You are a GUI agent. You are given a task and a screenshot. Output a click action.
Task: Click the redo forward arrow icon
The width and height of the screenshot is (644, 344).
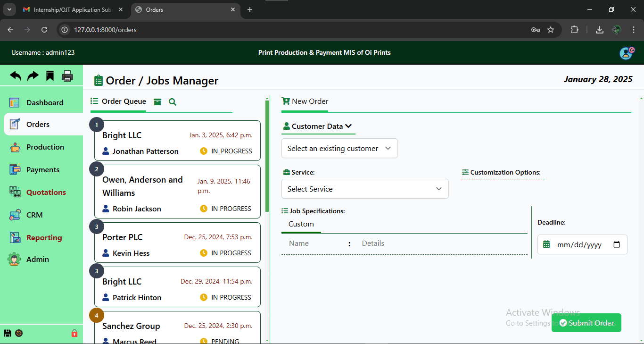point(33,76)
